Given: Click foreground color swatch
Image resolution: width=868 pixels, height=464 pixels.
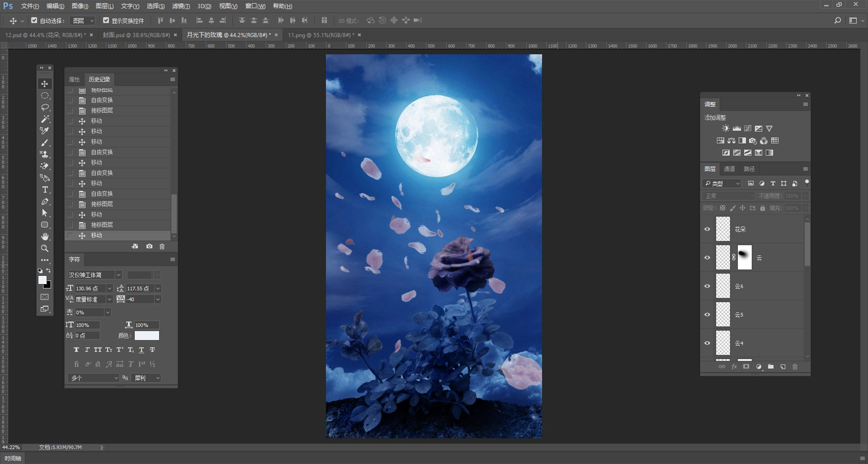Looking at the screenshot, I should [42, 280].
